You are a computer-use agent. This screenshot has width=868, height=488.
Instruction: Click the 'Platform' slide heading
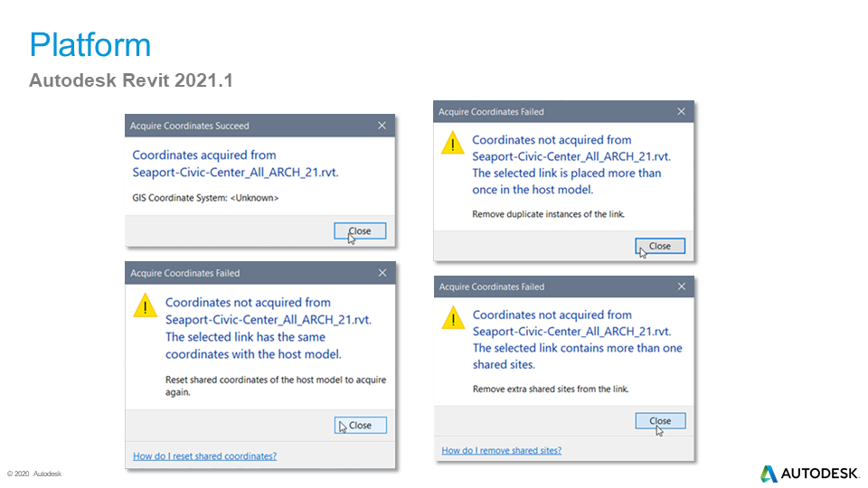click(90, 45)
